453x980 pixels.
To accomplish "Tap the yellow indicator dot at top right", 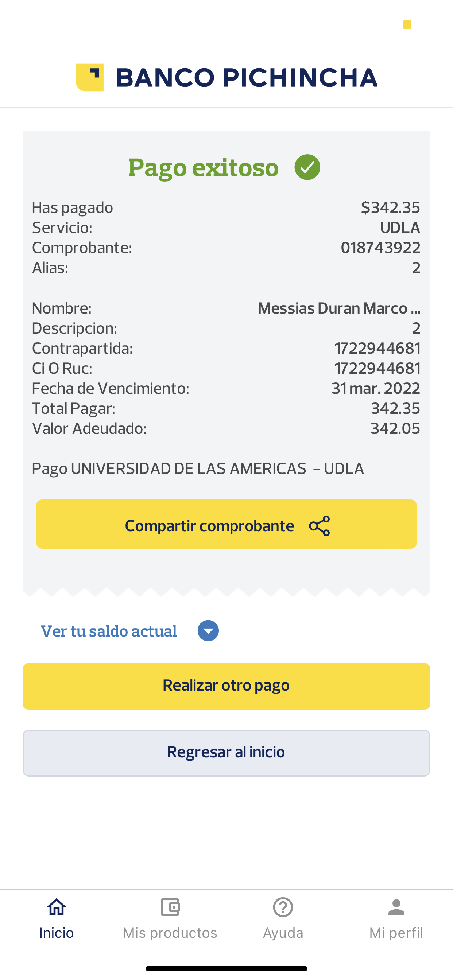I will [x=407, y=25].
